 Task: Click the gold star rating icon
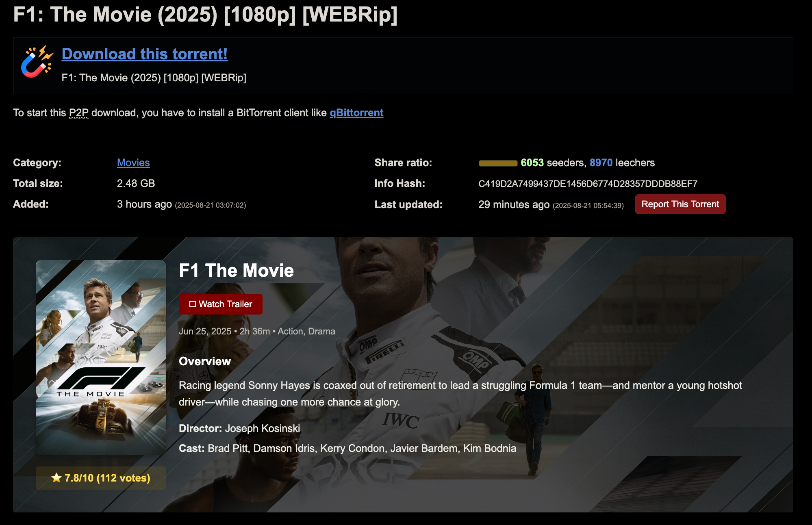[x=56, y=478]
